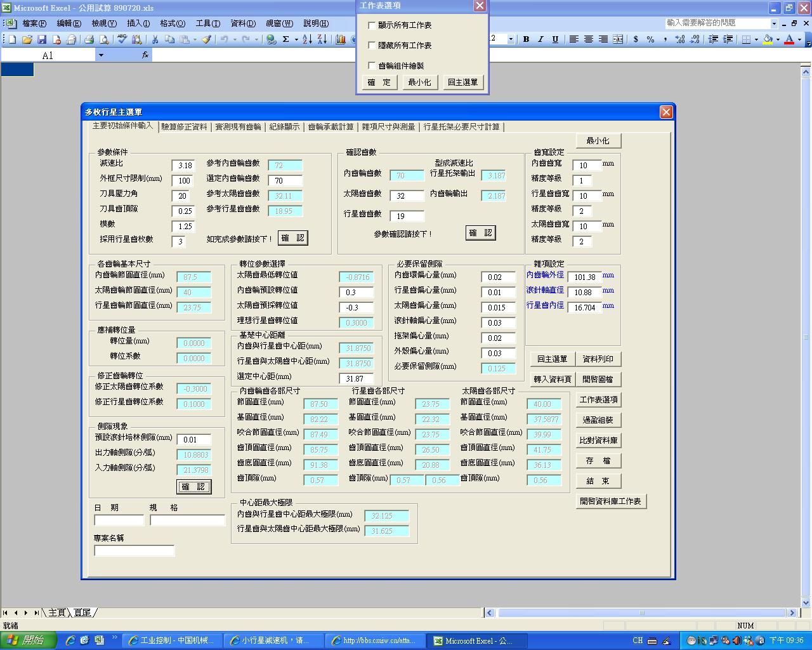Open the font size dropdown
The height and width of the screenshot is (650, 812).
coord(511,39)
